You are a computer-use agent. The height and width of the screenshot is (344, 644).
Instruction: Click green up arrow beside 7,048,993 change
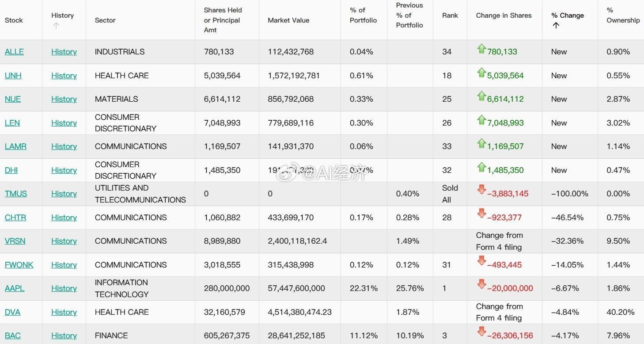click(481, 120)
